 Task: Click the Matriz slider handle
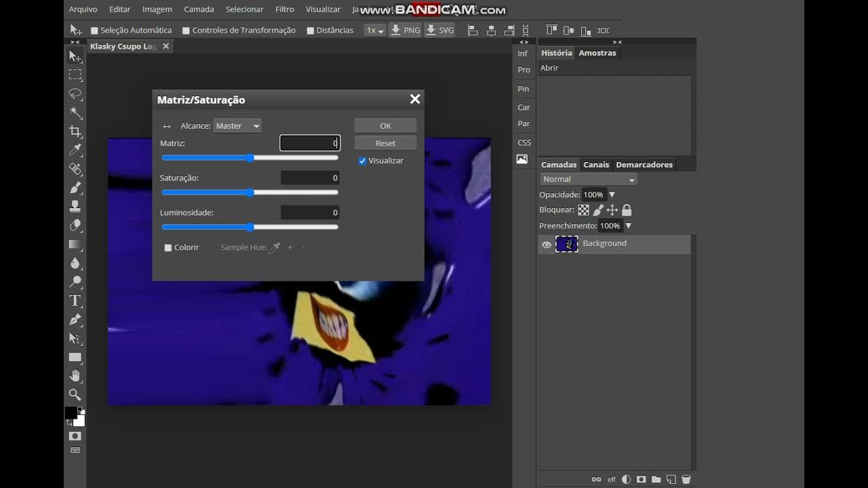pos(250,158)
